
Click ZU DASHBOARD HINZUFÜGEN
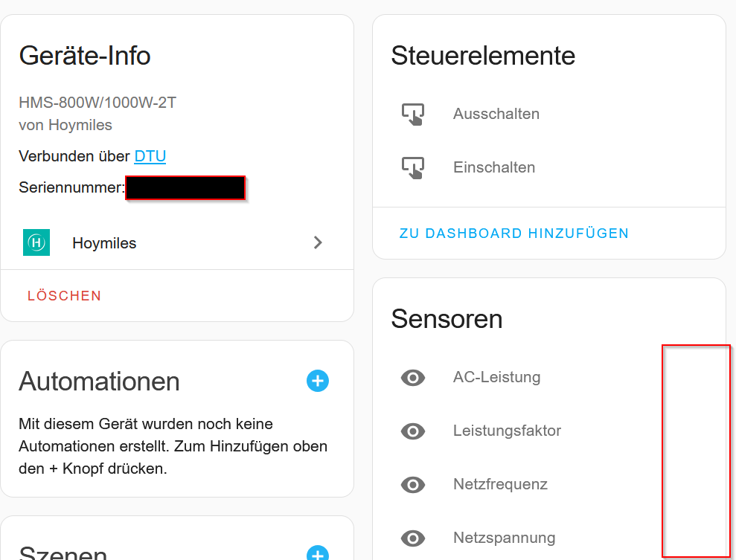pyautogui.click(x=514, y=233)
